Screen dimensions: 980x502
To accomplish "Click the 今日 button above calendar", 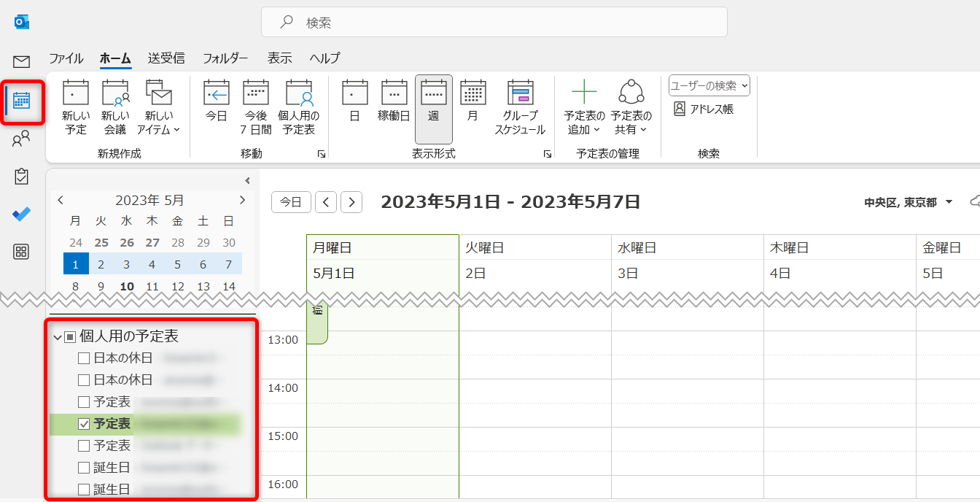I will click(x=291, y=202).
